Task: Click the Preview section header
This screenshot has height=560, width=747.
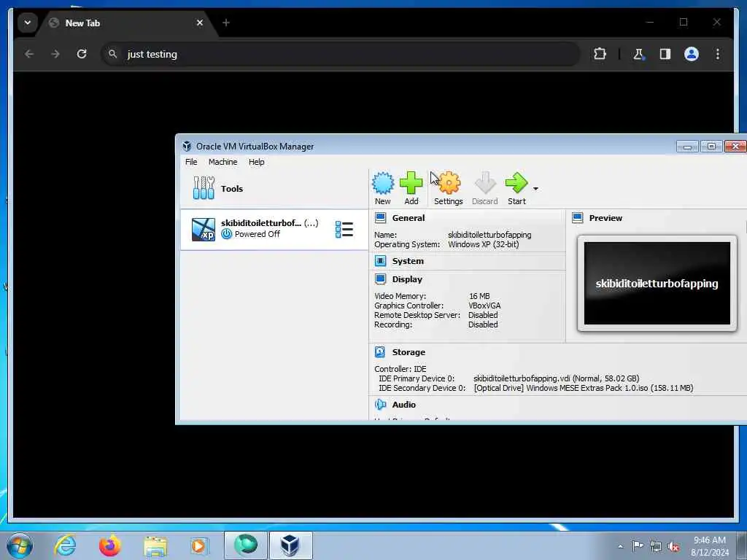Action: click(x=605, y=218)
